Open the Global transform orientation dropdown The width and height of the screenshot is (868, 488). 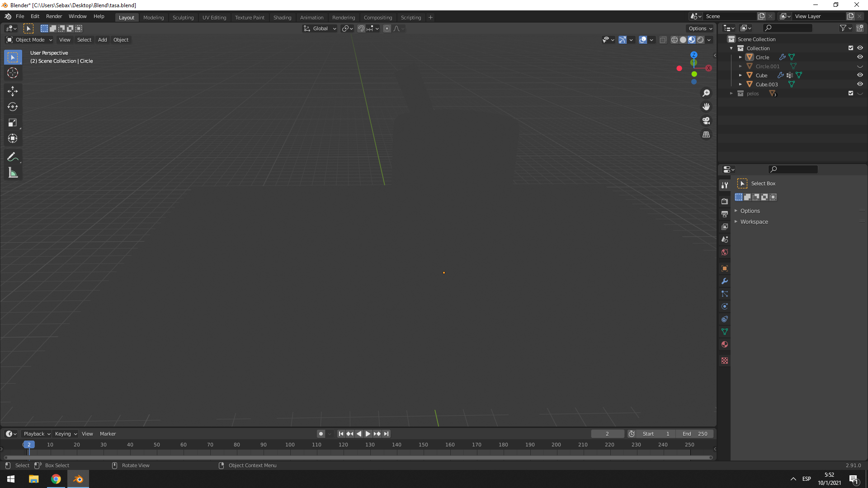pos(320,28)
